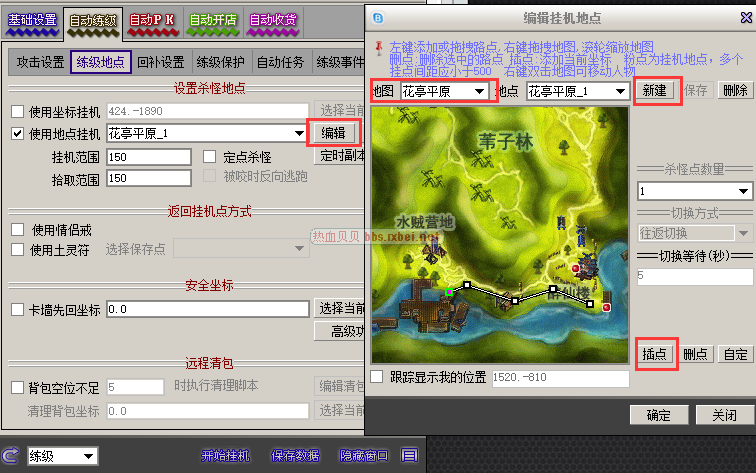Image resolution: width=756 pixels, height=473 pixels.
Task: Switch to 基础设置 tab
Action: [32, 22]
